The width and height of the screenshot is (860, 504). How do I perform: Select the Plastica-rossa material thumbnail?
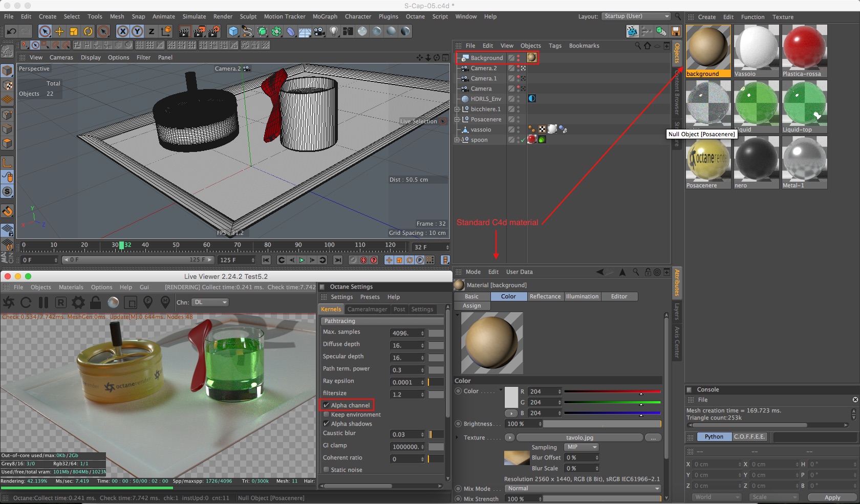pyautogui.click(x=804, y=48)
